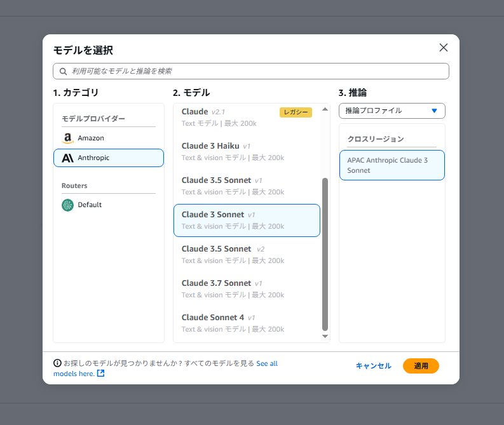Select APAC Anthropic Claude 3 Sonnet profile
This screenshot has width=504, height=425.
tap(392, 165)
